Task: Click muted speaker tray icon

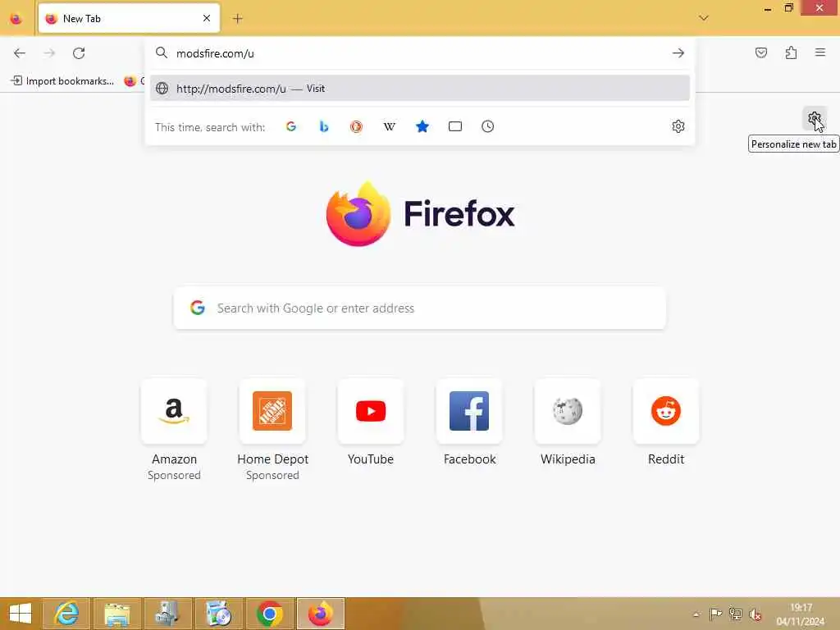Action: (756, 614)
